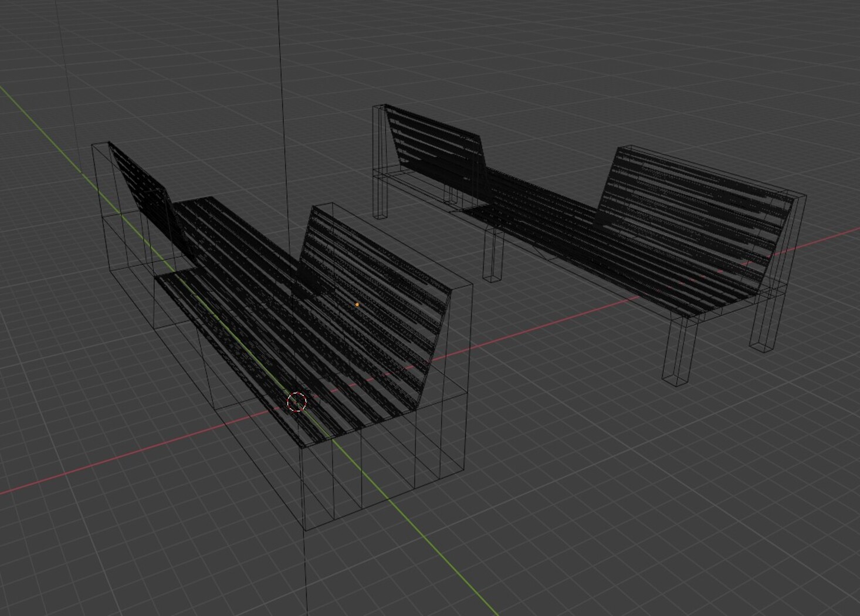Viewport: 860px width, 616px height.
Task: Click the 3D cursor crosshair circle
Action: click(x=297, y=402)
